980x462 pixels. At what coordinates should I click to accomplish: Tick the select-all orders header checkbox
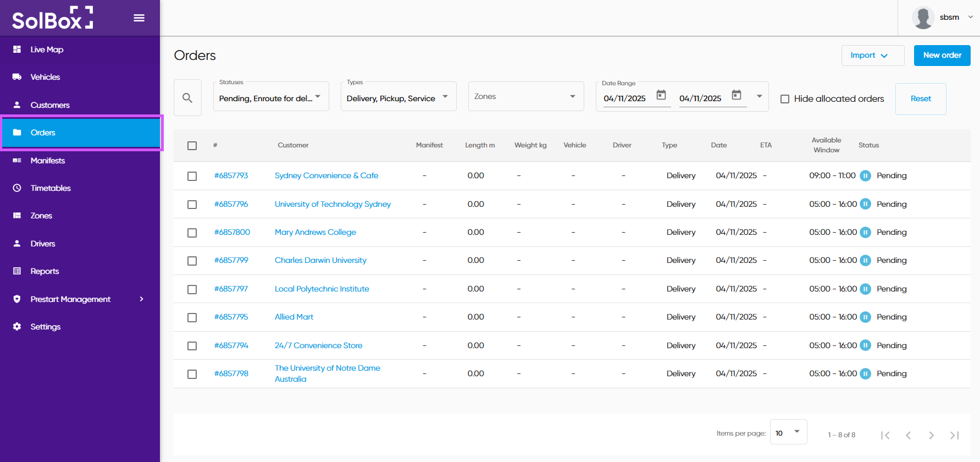tap(192, 146)
